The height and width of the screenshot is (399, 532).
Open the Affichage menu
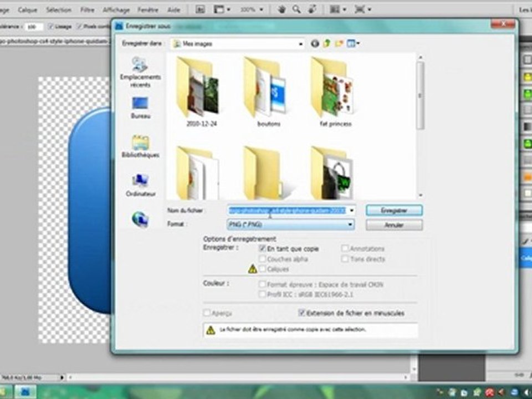tap(116, 10)
